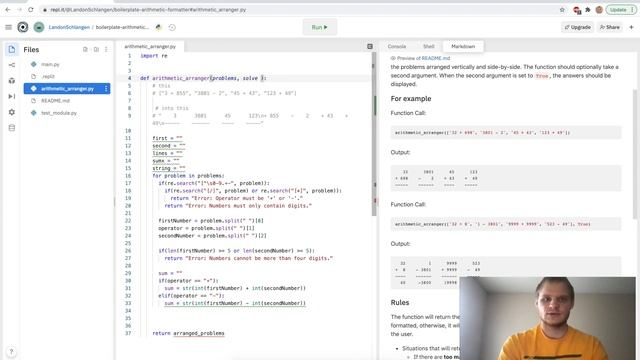Click the browser Update button
The width and height of the screenshot is (640, 360).
point(620,9)
